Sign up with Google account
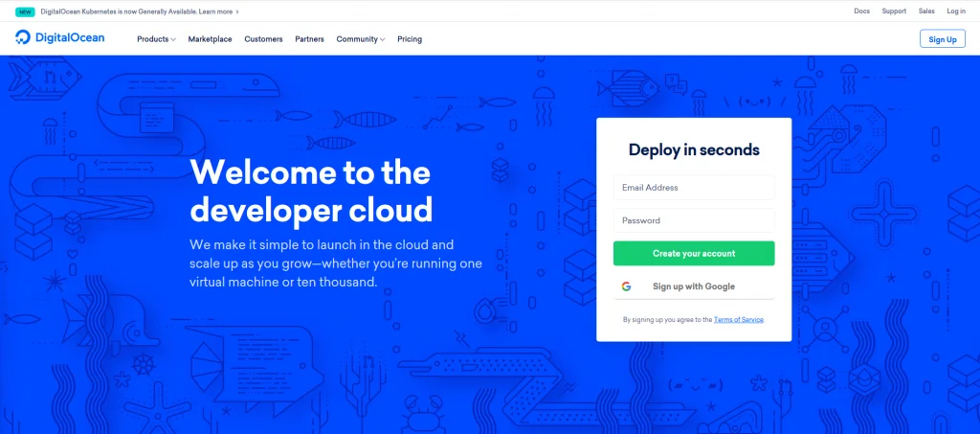980x434 pixels. 694,286
